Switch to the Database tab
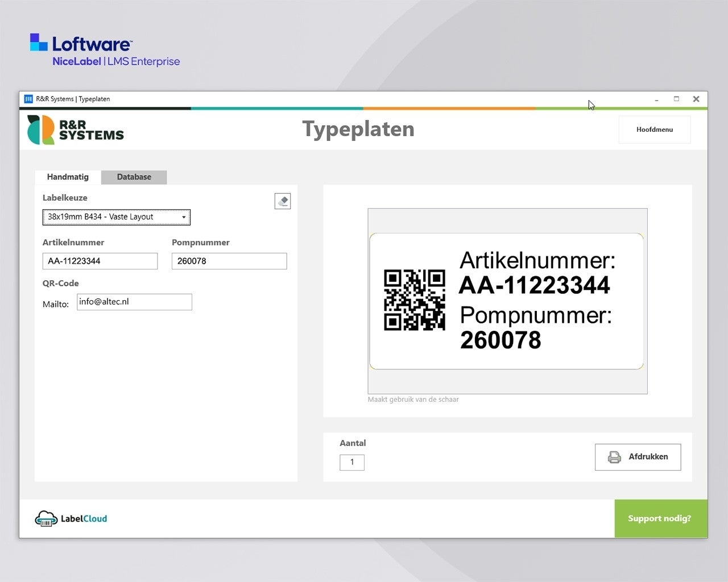Image resolution: width=728 pixels, height=582 pixels. point(134,177)
